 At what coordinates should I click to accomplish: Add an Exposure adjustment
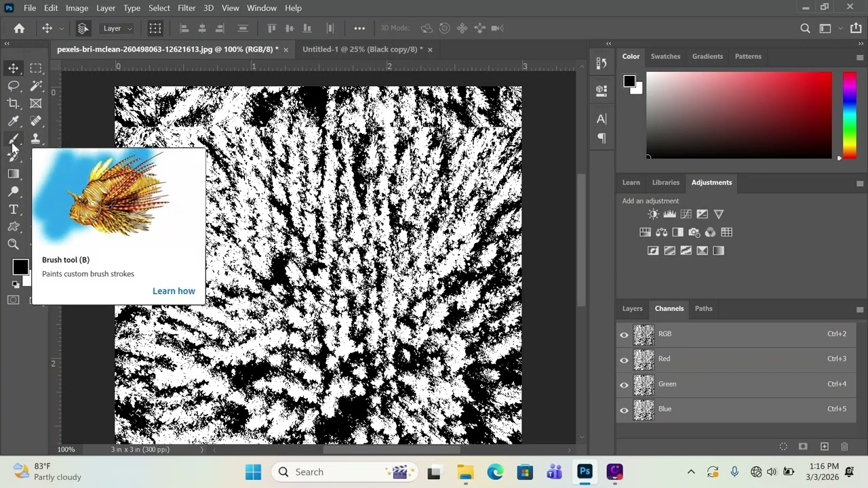tap(702, 214)
